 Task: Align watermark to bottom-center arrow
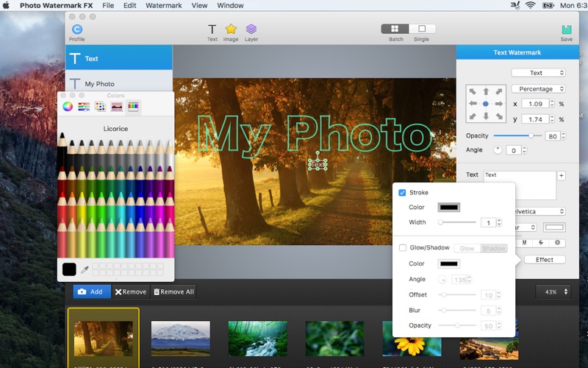486,116
